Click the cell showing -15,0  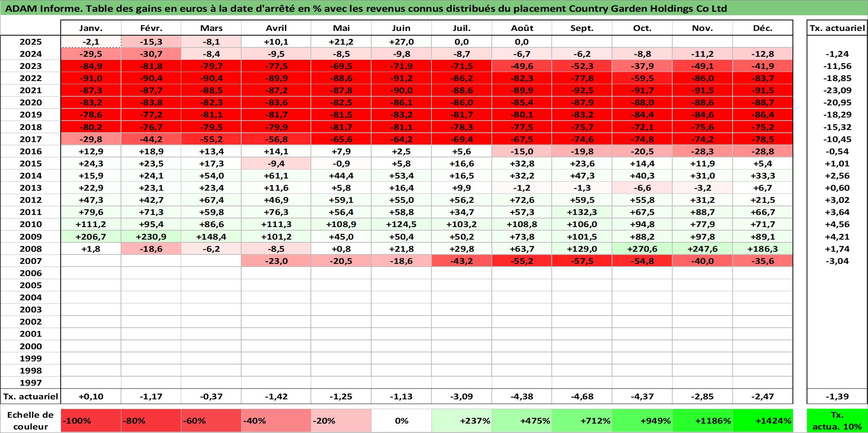[x=522, y=152]
